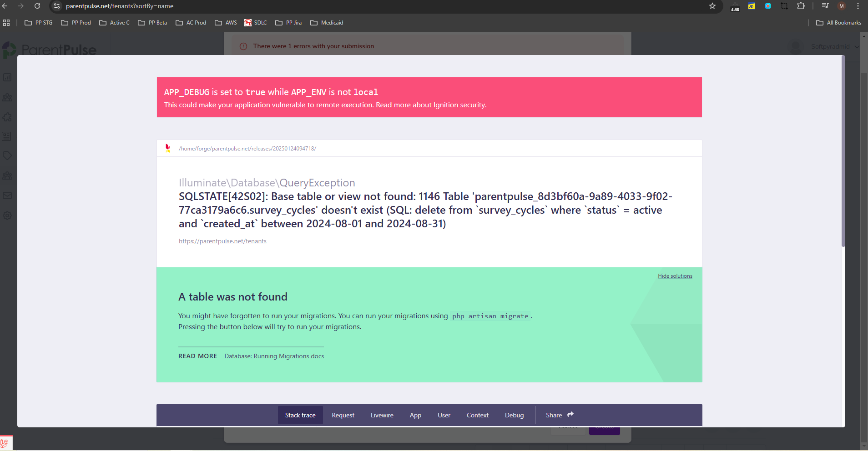Switch to the User tab
The width and height of the screenshot is (868, 451).
[x=444, y=415]
